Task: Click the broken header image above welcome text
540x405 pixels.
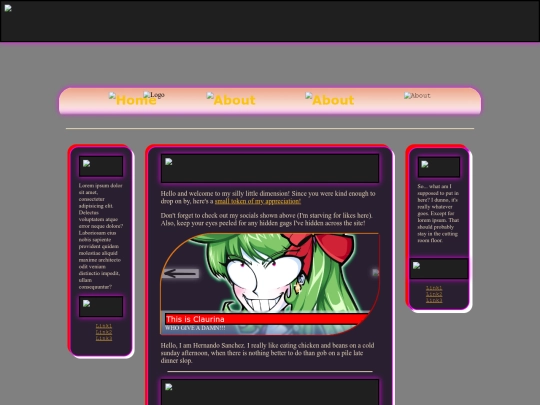Action: (270, 168)
